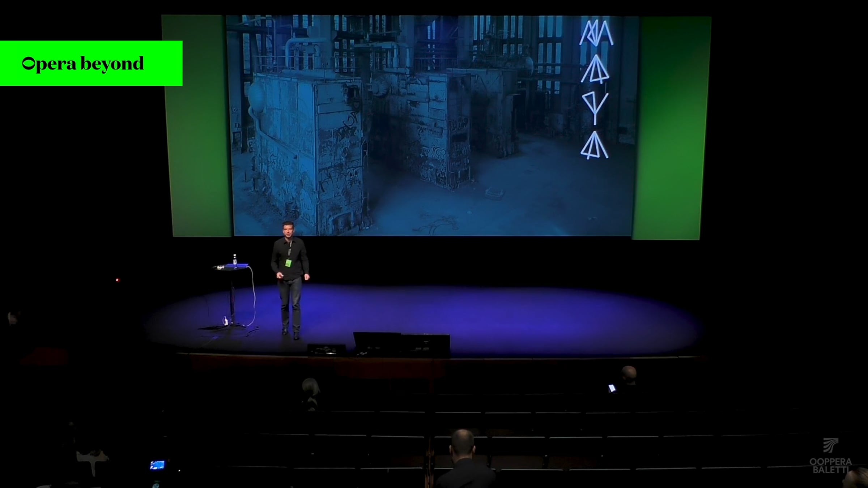Image resolution: width=868 pixels, height=488 pixels.
Task: Click the right green panel of the screen
Action: pyautogui.click(x=671, y=127)
